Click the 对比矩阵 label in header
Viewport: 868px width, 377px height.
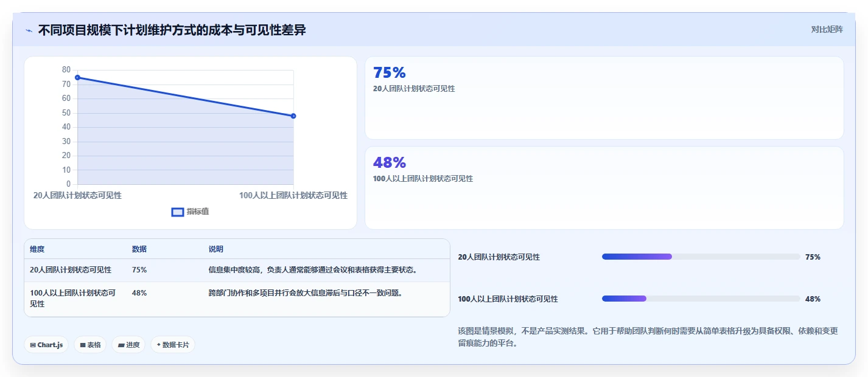click(827, 29)
